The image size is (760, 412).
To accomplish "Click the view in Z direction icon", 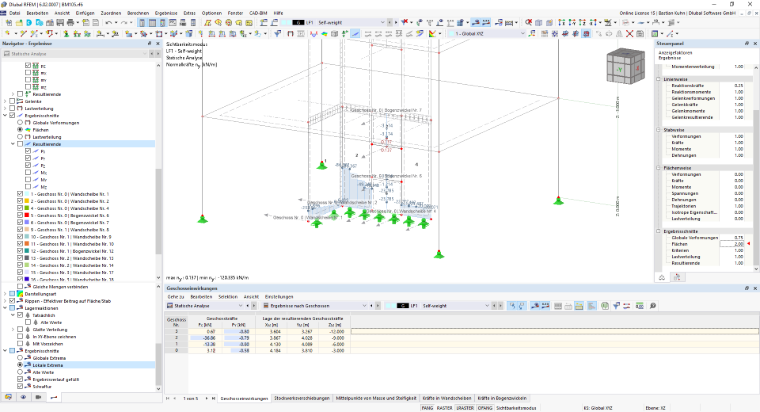I will 582,23.
